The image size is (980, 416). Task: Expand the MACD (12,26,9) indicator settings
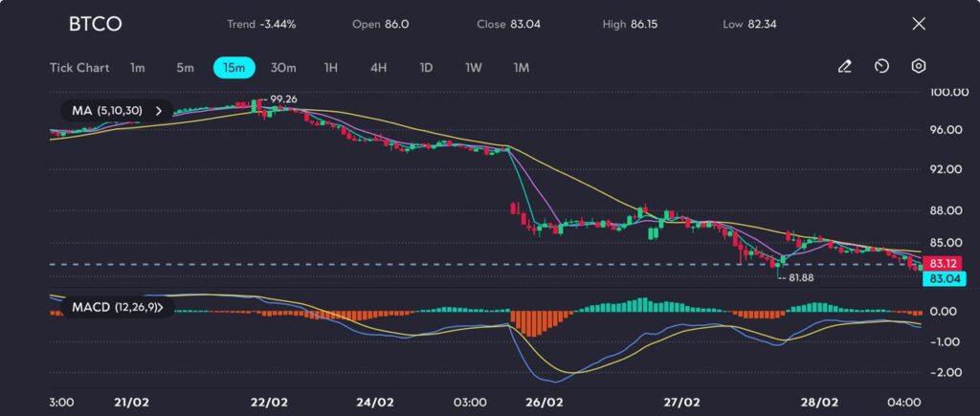pyautogui.click(x=116, y=308)
